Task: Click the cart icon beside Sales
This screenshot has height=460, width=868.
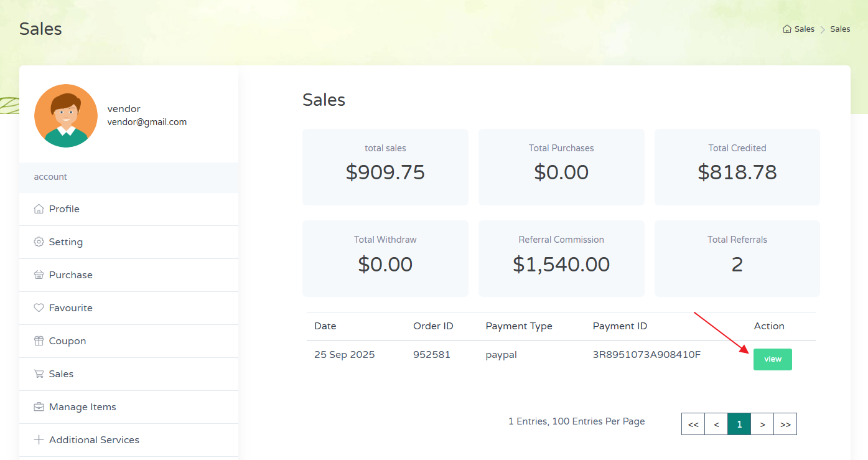Action: [x=39, y=374]
